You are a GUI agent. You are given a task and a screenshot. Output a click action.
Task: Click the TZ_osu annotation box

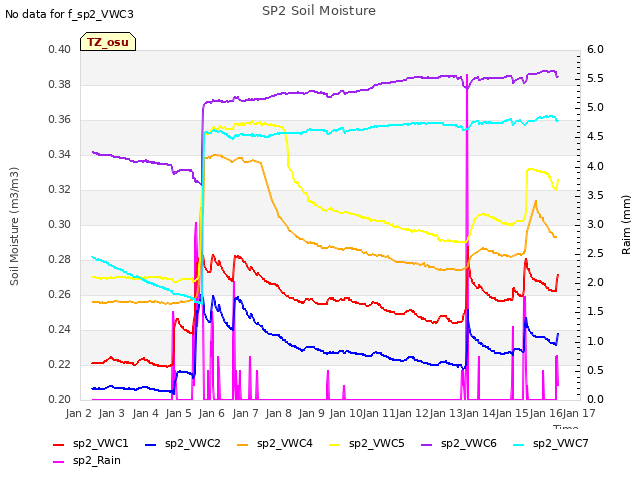click(108, 42)
